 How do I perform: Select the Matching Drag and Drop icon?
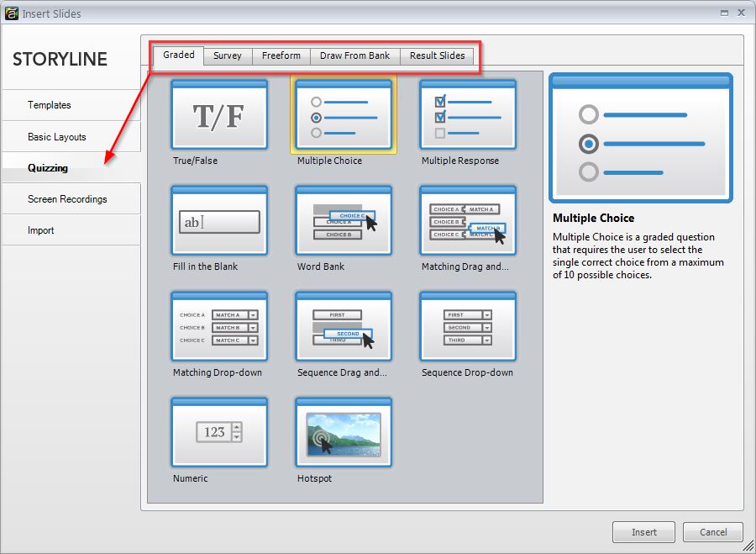(x=467, y=221)
